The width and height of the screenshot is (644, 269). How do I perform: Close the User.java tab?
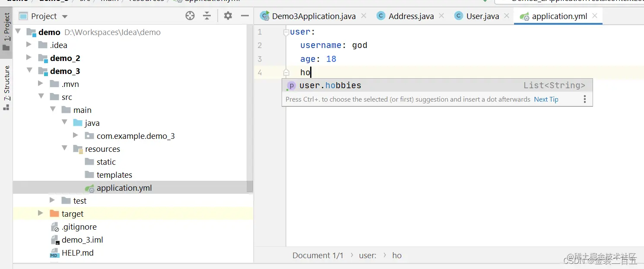[x=507, y=16]
